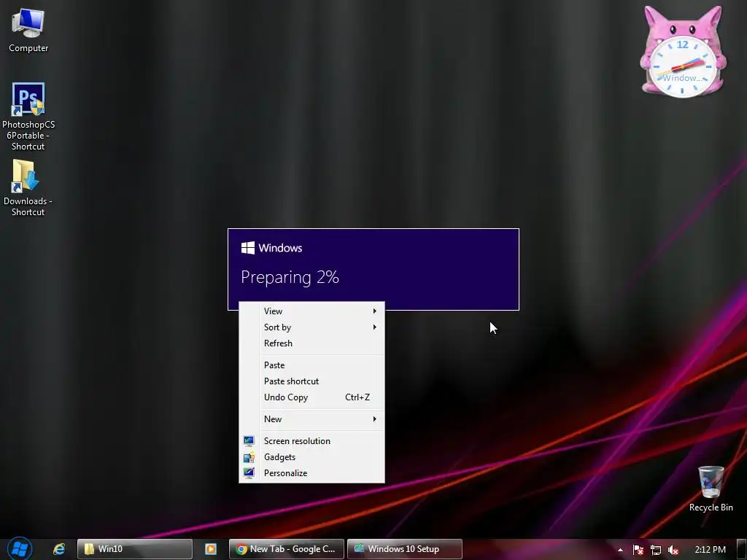The width and height of the screenshot is (747, 560).
Task: Open Personalize from the context menu
Action: click(312, 473)
